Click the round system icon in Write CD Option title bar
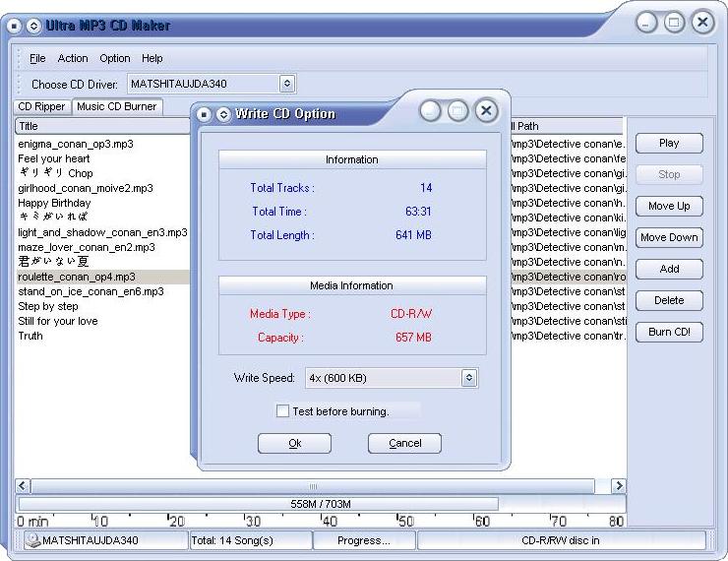The image size is (728, 561). [x=204, y=114]
